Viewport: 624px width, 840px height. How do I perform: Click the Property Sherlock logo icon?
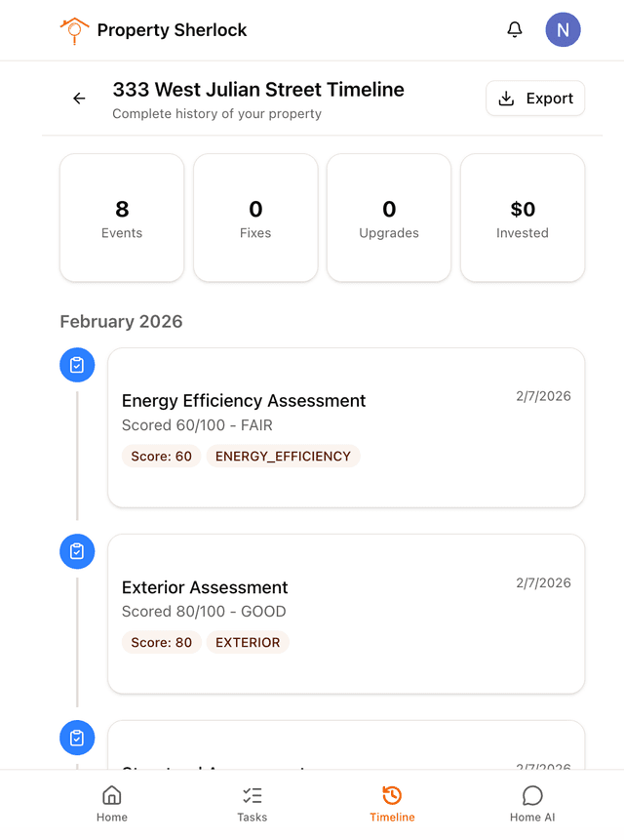click(74, 30)
